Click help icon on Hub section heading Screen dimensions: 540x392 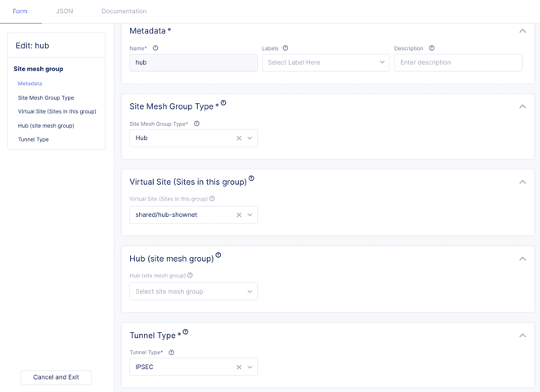tap(218, 255)
